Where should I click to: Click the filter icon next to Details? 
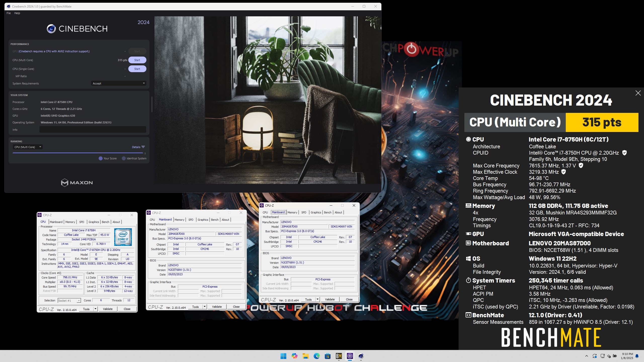pyautogui.click(x=143, y=147)
